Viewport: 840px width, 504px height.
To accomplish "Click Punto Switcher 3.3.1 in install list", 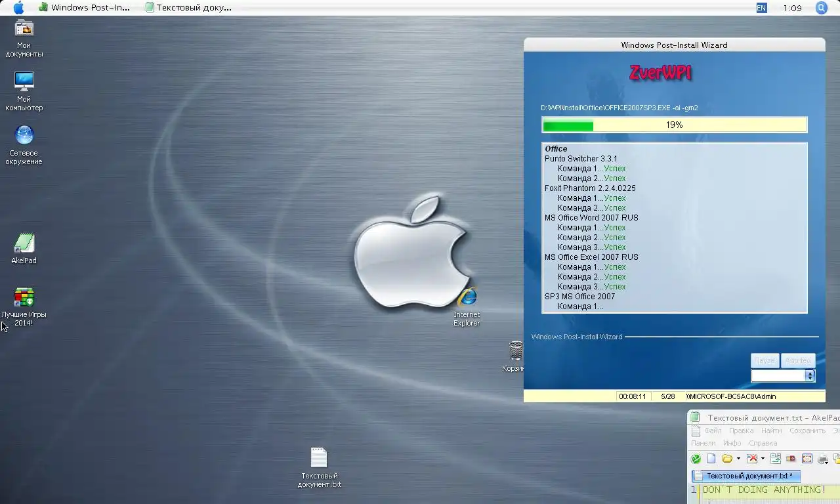I will (581, 159).
